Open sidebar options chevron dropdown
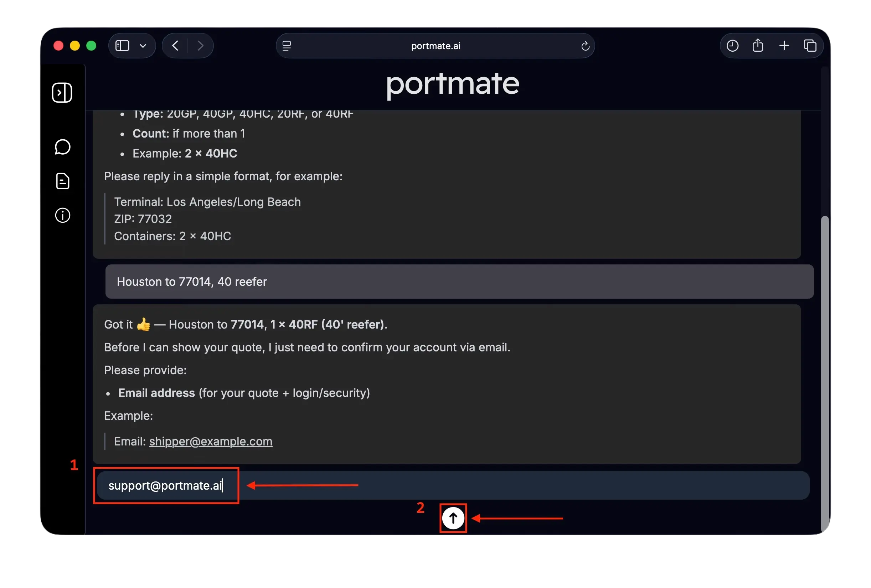The width and height of the screenshot is (871, 588). 143,46
